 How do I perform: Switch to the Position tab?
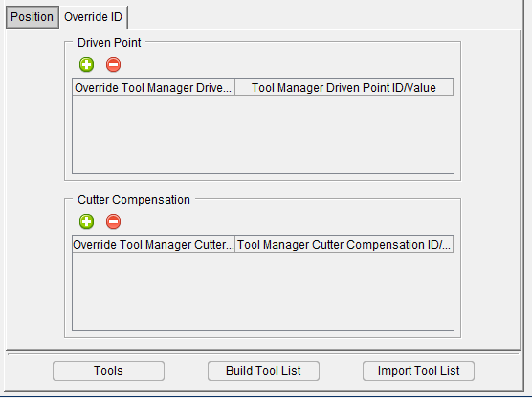pos(33,17)
